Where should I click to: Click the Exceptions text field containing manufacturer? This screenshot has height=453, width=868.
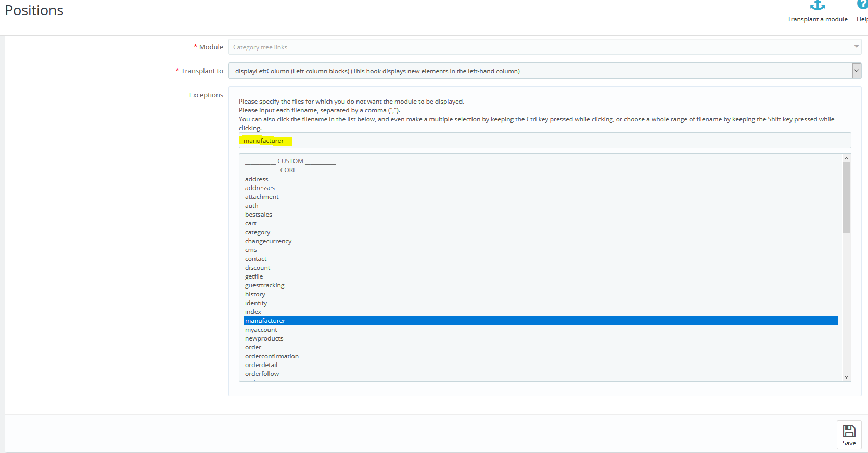pyautogui.click(x=545, y=141)
